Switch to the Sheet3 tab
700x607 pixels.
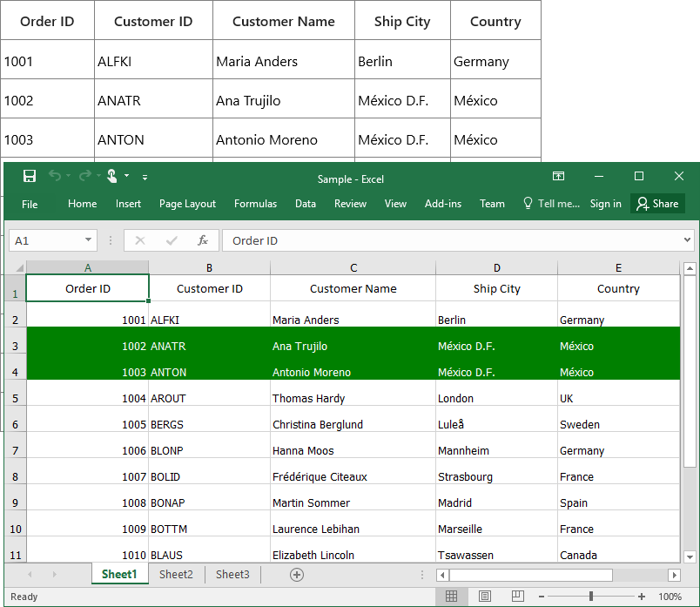(232, 575)
